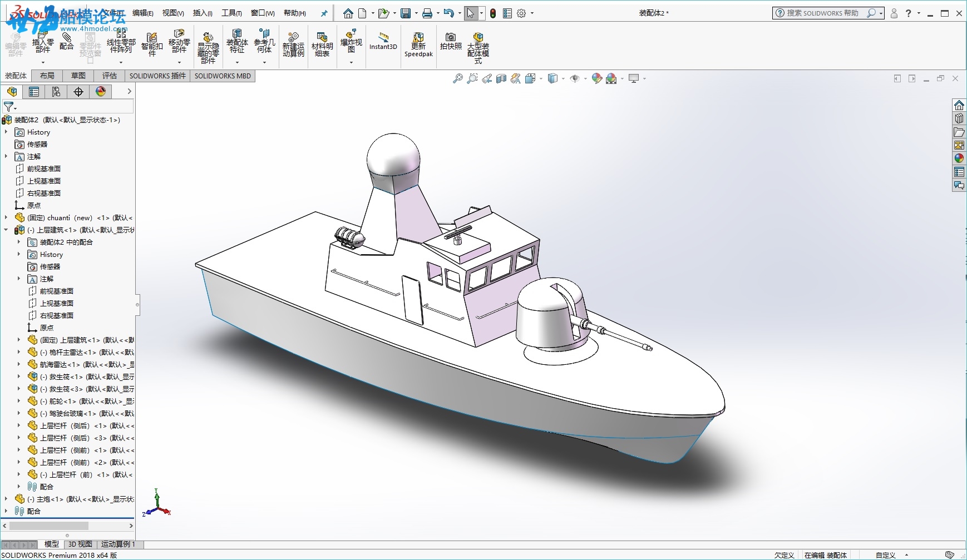
Task: Toggle Large Assembly Mode (大型装配体模式)
Action: pyautogui.click(x=478, y=48)
